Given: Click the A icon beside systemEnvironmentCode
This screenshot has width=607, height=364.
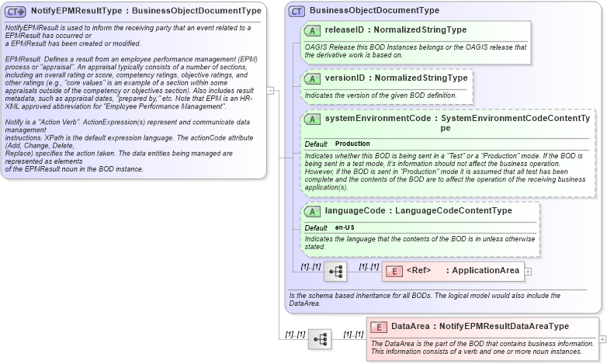Looking at the screenshot, I should pos(312,120).
